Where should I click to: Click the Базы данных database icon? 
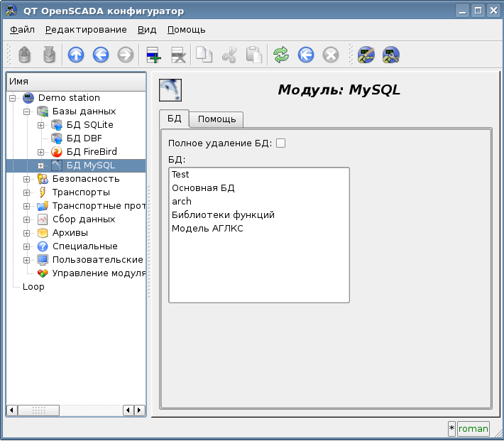click(43, 111)
